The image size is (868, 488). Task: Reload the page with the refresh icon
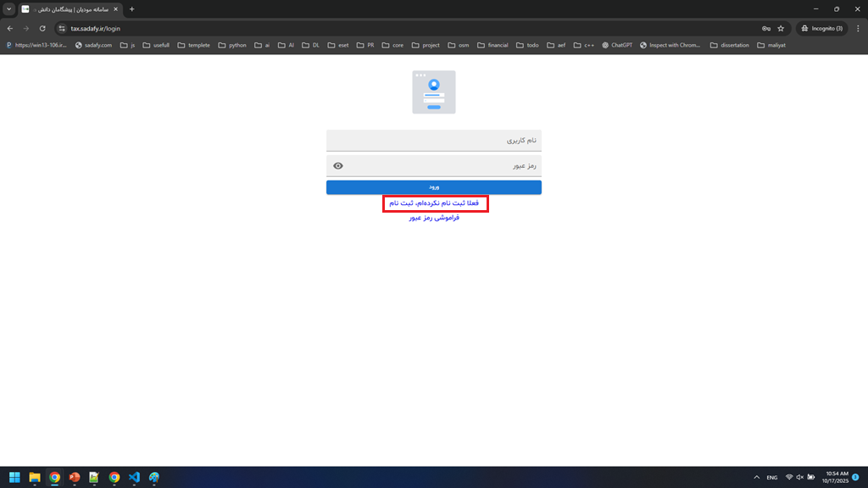[42, 28]
